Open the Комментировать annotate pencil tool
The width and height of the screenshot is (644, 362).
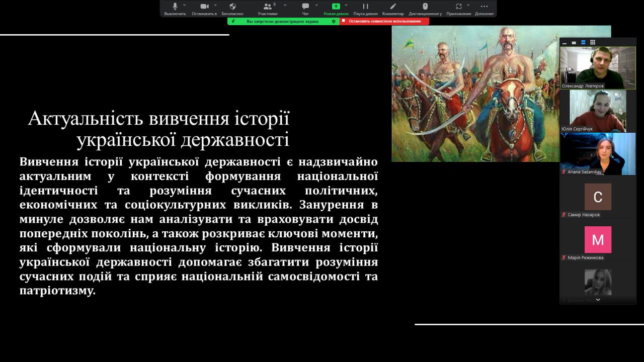coord(393,9)
